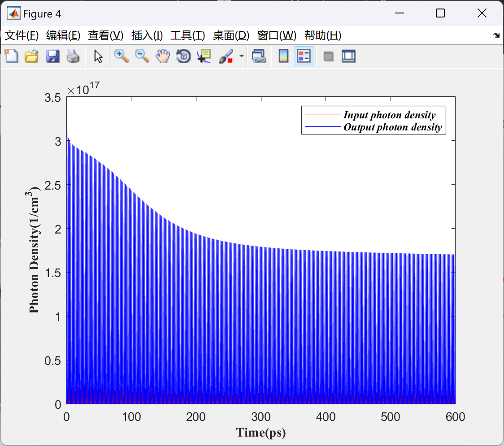Open the 查看(V) menu
Image resolution: width=504 pixels, height=446 pixels.
(106, 35)
